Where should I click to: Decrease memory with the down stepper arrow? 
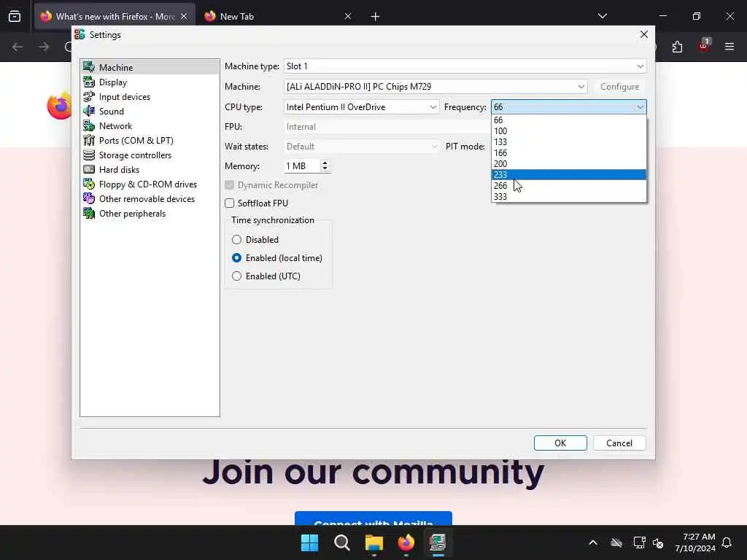click(325, 168)
